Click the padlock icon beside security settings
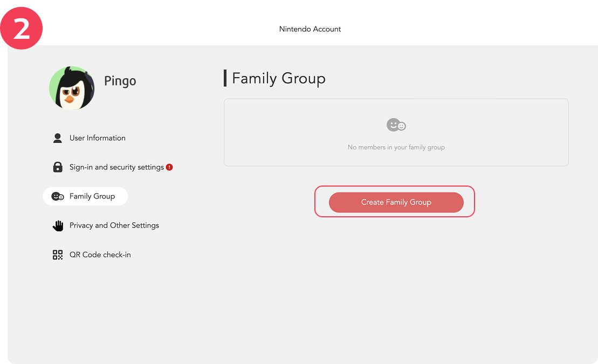 (58, 167)
